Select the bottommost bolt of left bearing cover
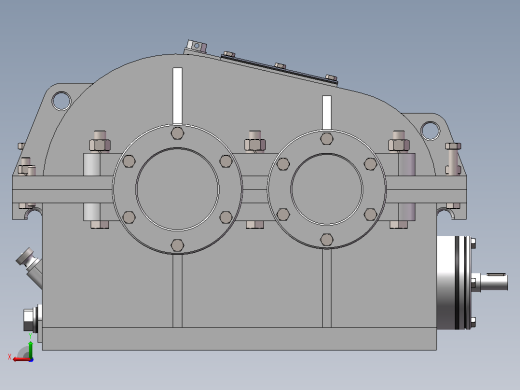The width and height of the screenshot is (520, 390). [177, 245]
